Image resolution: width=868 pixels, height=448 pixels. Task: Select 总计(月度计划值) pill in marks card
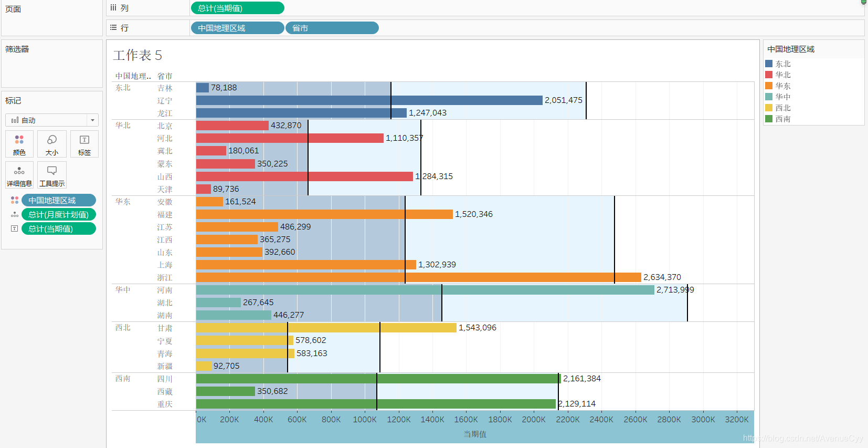coord(59,214)
